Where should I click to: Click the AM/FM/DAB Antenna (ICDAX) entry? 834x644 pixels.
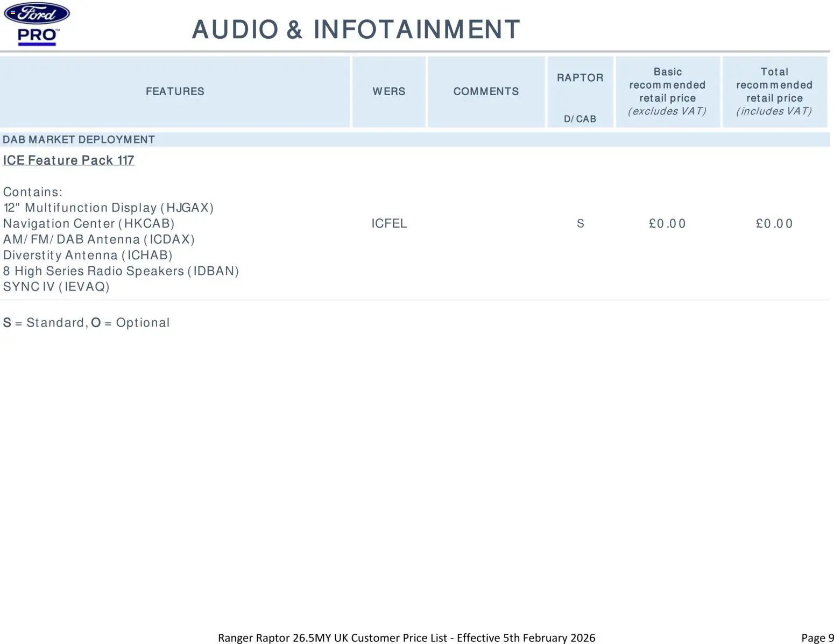click(98, 239)
